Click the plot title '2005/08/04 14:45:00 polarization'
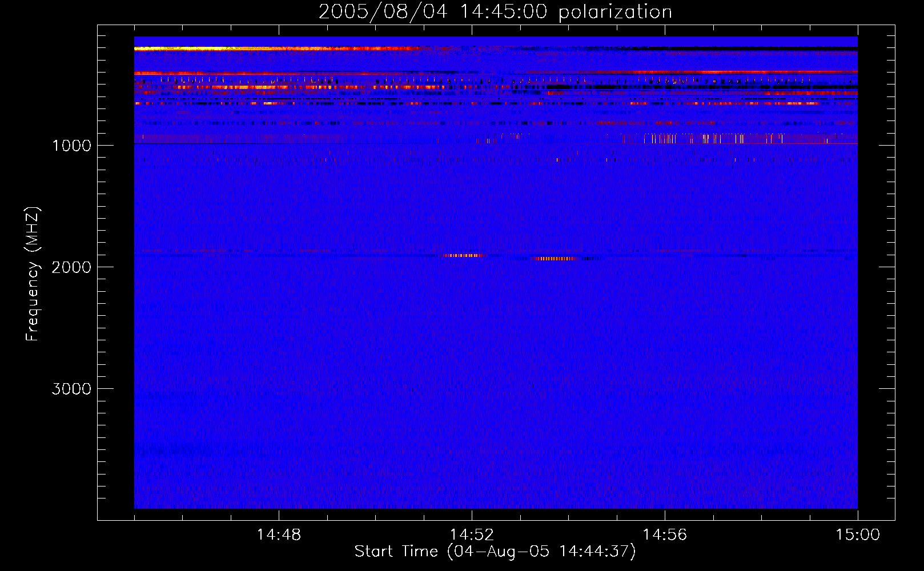This screenshot has height=571, width=924. [495, 12]
